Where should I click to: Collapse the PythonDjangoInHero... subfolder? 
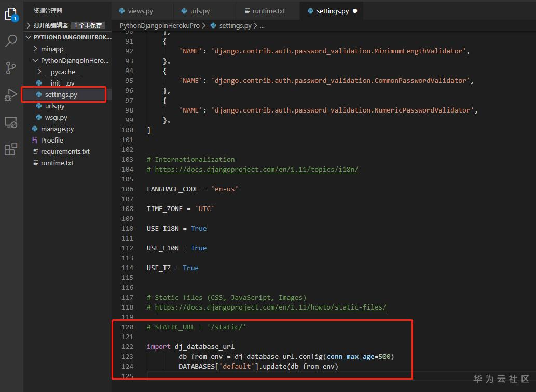36,60
